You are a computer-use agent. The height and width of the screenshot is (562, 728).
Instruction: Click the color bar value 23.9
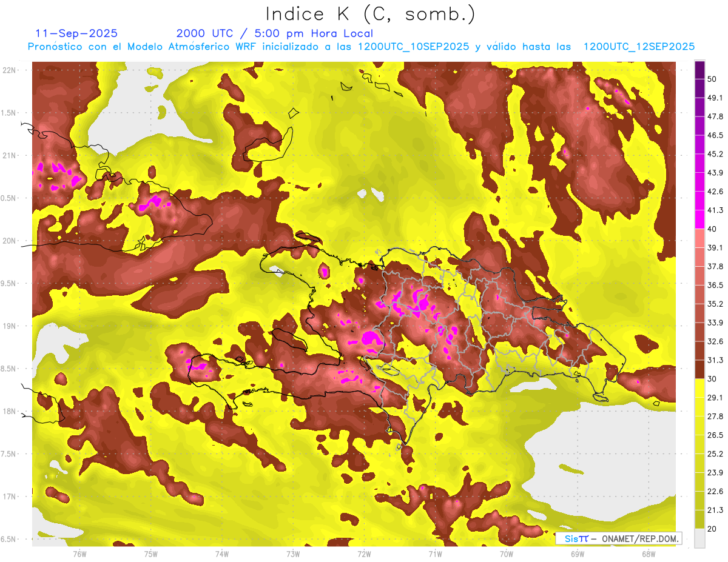pyautogui.click(x=714, y=472)
